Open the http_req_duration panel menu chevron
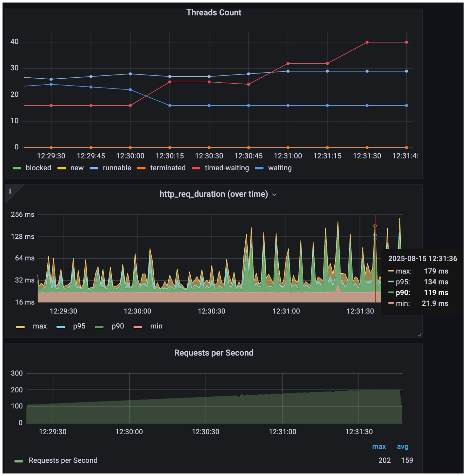The height and width of the screenshot is (476, 466). [x=274, y=195]
